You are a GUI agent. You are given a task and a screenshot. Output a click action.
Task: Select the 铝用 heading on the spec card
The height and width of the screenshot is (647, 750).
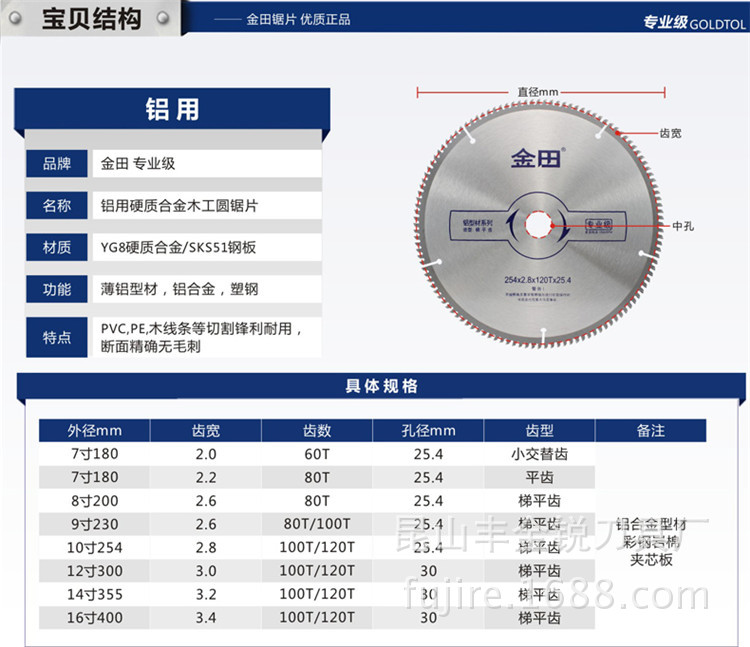pos(172,109)
